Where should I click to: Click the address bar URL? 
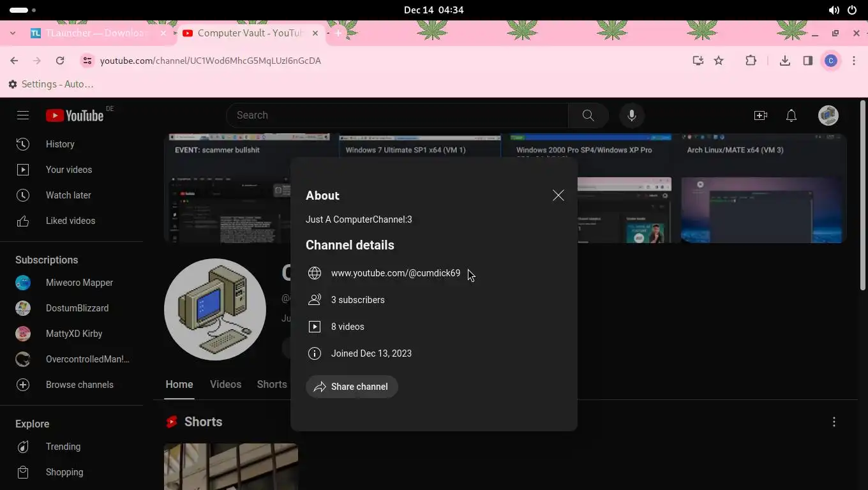[x=211, y=61]
